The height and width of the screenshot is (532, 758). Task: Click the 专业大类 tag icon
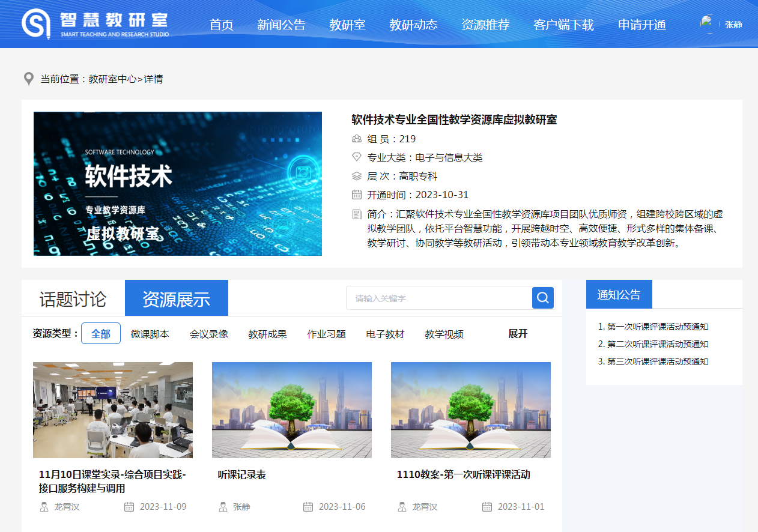(357, 157)
